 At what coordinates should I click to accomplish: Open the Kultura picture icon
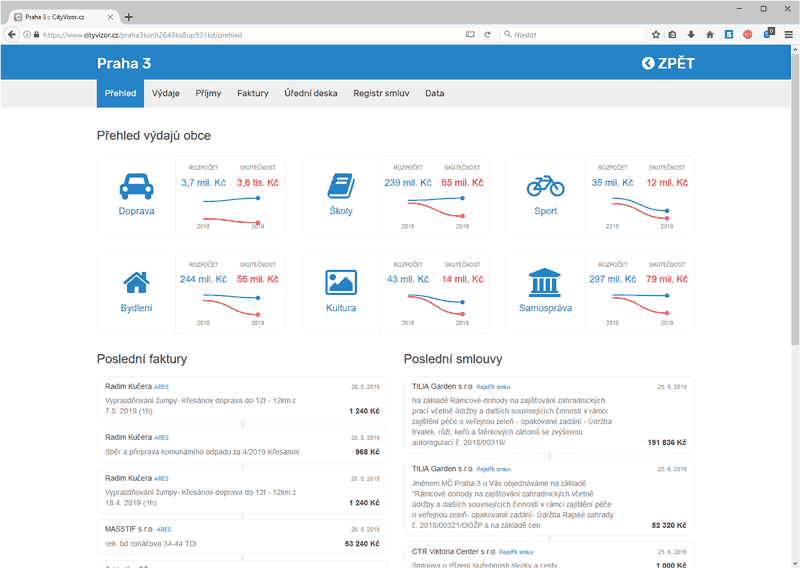[x=340, y=282]
